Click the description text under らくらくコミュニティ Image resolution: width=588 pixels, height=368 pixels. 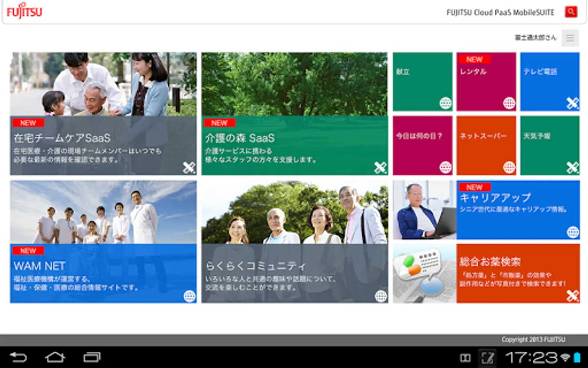point(271,283)
